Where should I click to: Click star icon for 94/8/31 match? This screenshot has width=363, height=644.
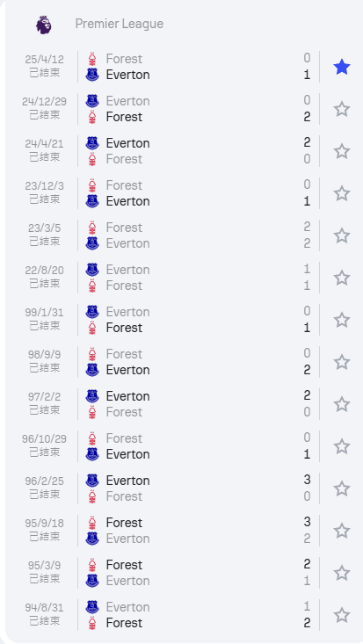tap(342, 615)
